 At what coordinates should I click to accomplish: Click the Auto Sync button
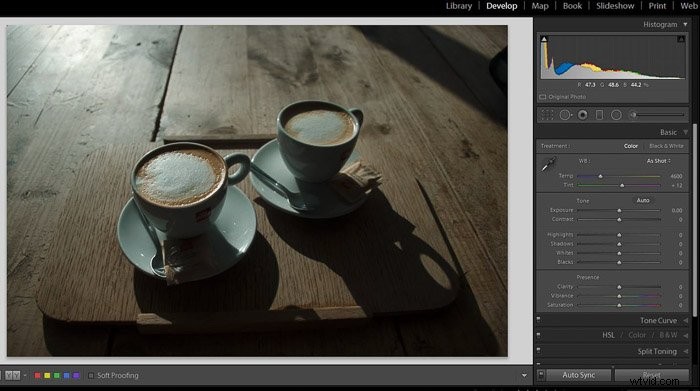point(579,375)
